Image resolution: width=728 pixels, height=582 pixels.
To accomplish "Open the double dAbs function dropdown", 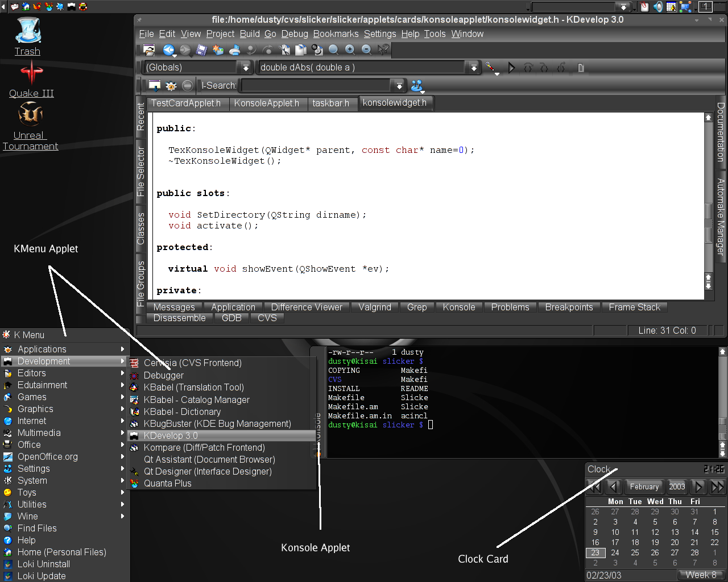I will coord(473,68).
